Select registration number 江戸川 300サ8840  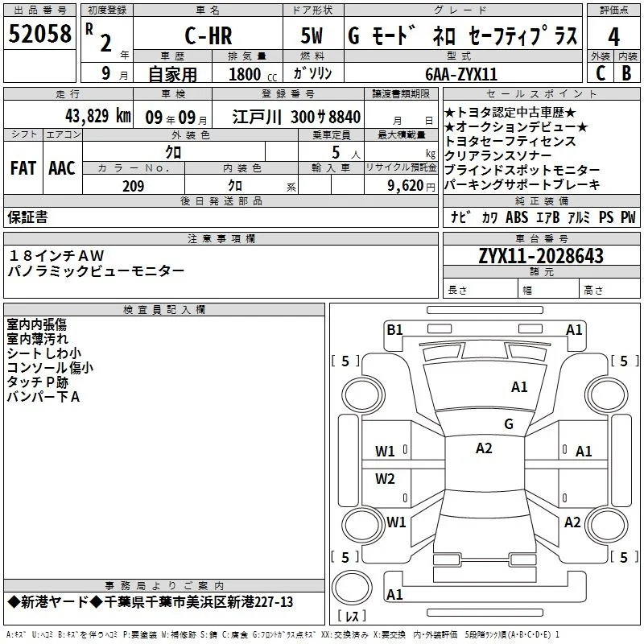[296, 117]
